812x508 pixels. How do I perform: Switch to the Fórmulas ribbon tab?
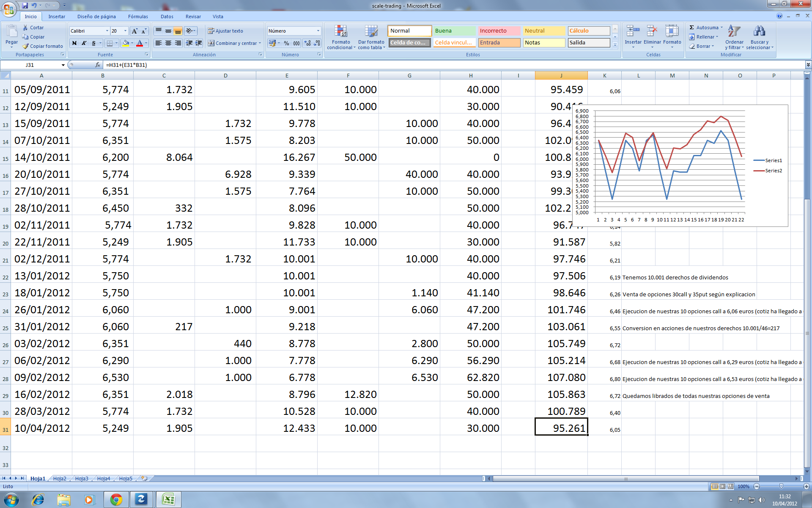[138, 17]
